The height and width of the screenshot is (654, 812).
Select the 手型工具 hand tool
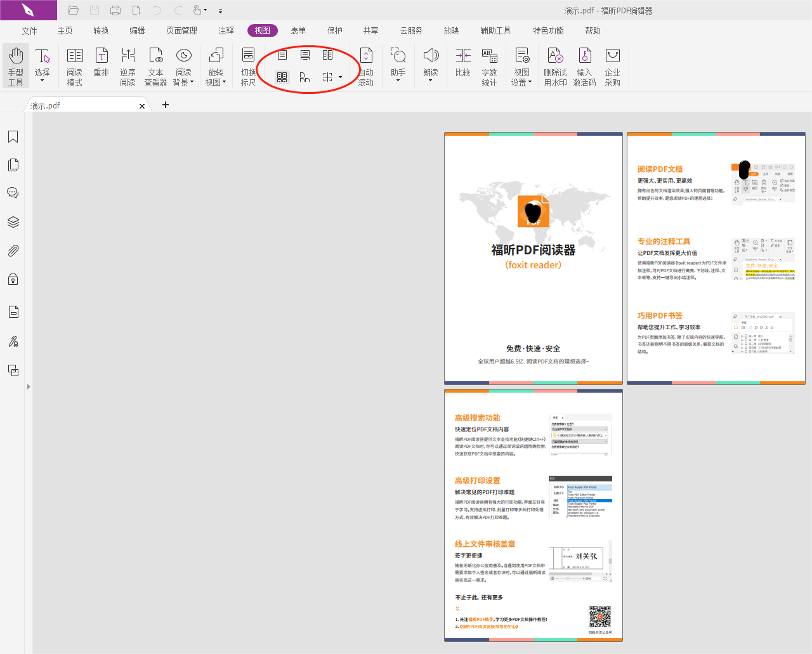coord(16,66)
